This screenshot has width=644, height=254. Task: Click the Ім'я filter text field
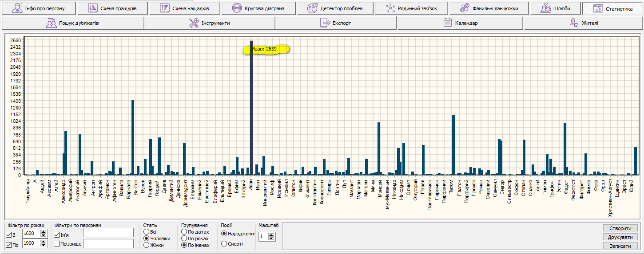[108, 233]
